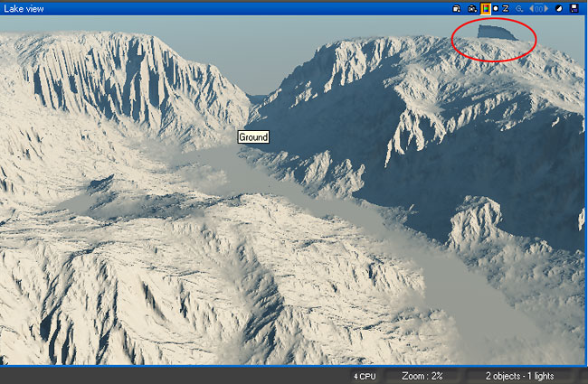
Task: Click the 2 objects - 1 lights status text
Action: pyautogui.click(x=519, y=375)
